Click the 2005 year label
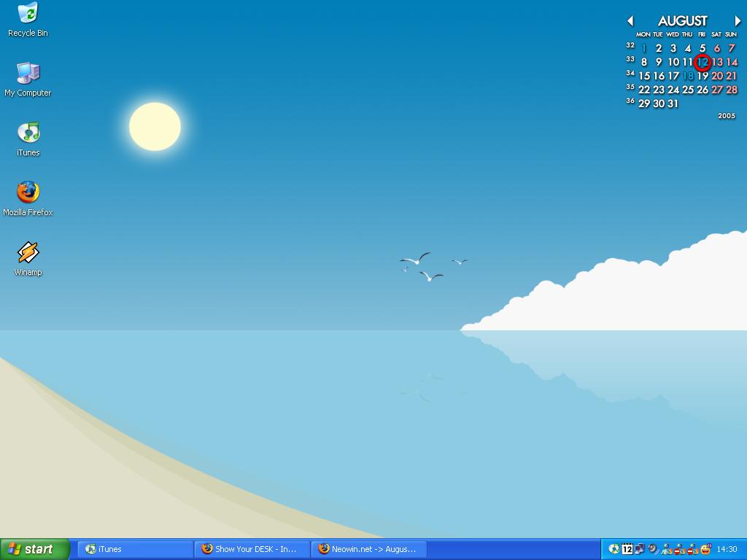 tap(727, 116)
